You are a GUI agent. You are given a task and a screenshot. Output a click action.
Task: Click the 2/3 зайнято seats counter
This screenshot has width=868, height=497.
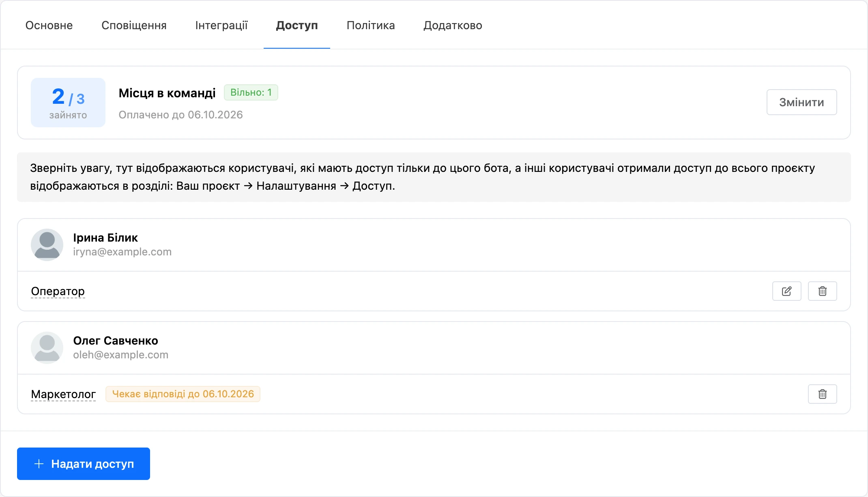(68, 103)
